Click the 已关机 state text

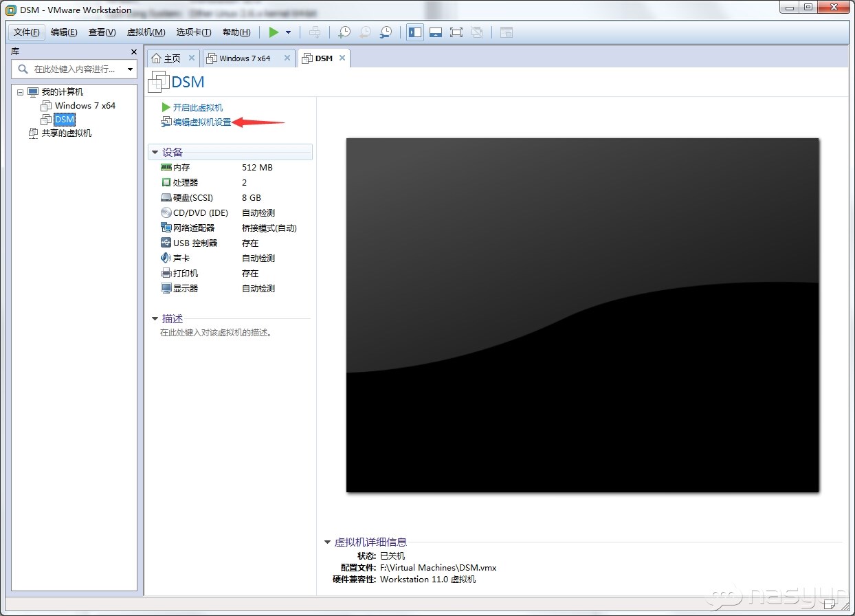pyautogui.click(x=392, y=556)
